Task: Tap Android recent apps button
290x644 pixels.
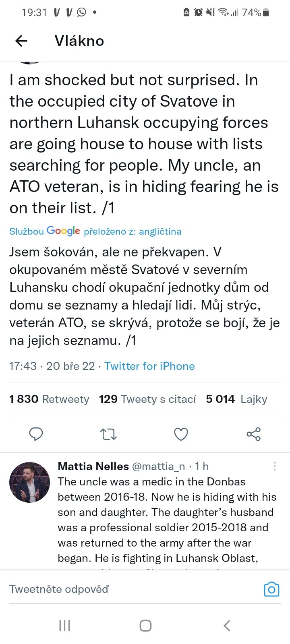Action: pyautogui.click(x=64, y=625)
